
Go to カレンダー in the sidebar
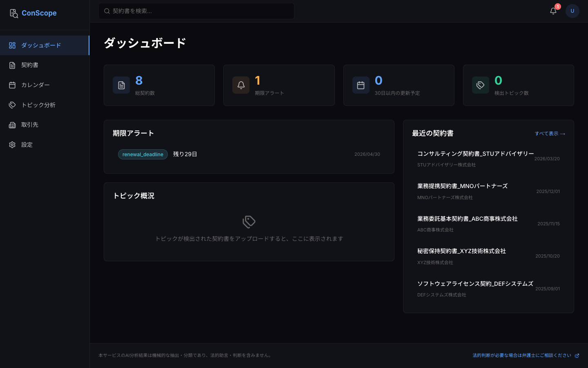(x=36, y=85)
